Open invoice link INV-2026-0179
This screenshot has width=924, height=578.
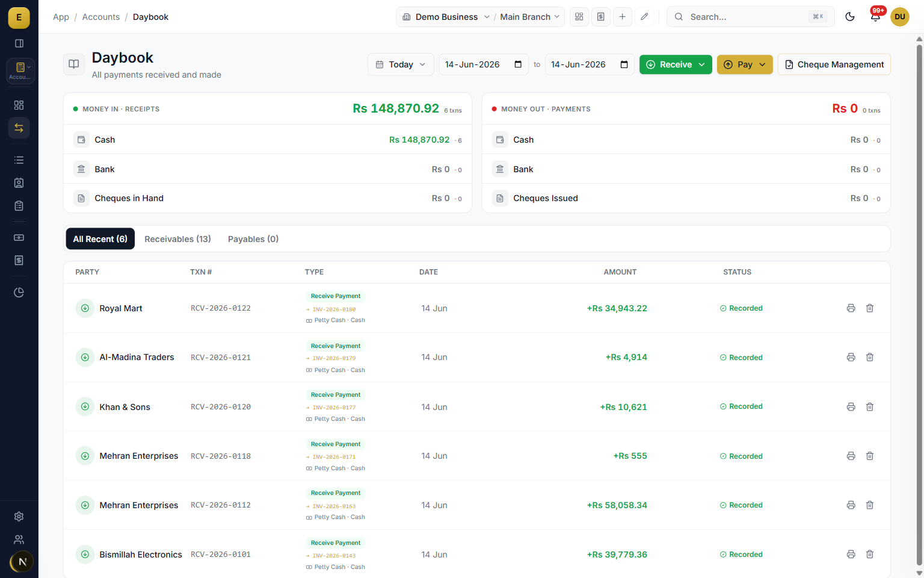pyautogui.click(x=334, y=358)
